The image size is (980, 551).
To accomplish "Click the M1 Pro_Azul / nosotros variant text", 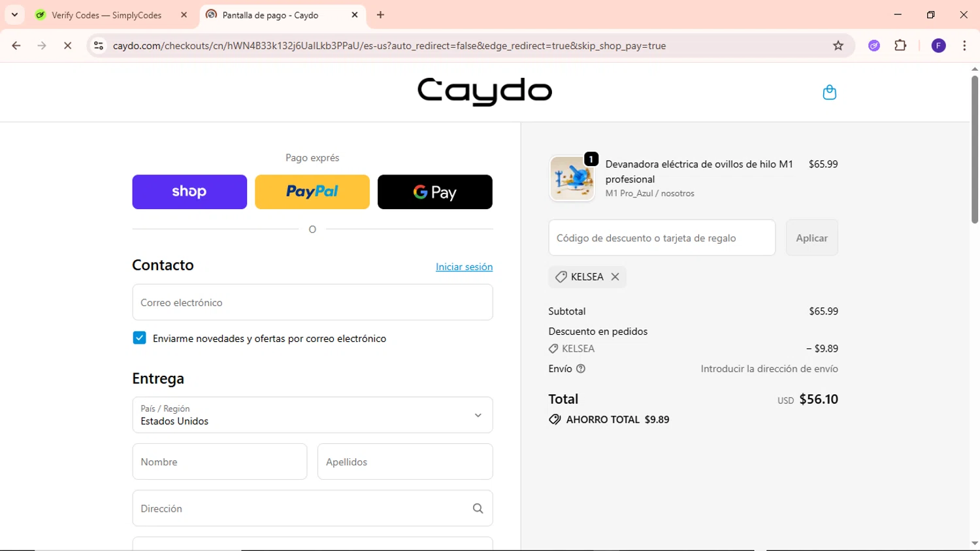I will coord(650,193).
